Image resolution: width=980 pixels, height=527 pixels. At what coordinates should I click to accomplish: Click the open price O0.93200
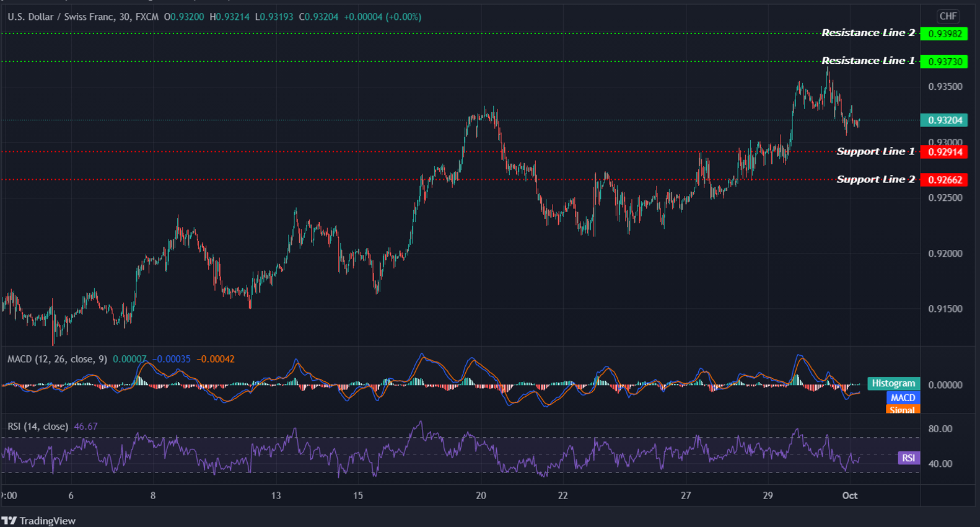pyautogui.click(x=184, y=17)
